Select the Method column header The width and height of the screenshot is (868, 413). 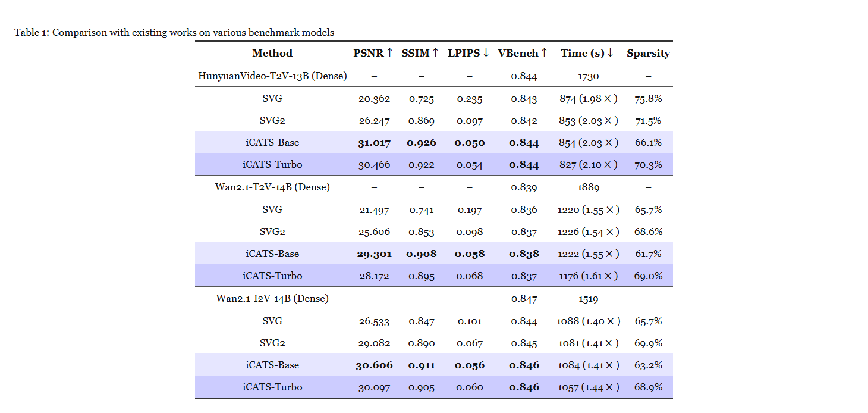(x=272, y=53)
